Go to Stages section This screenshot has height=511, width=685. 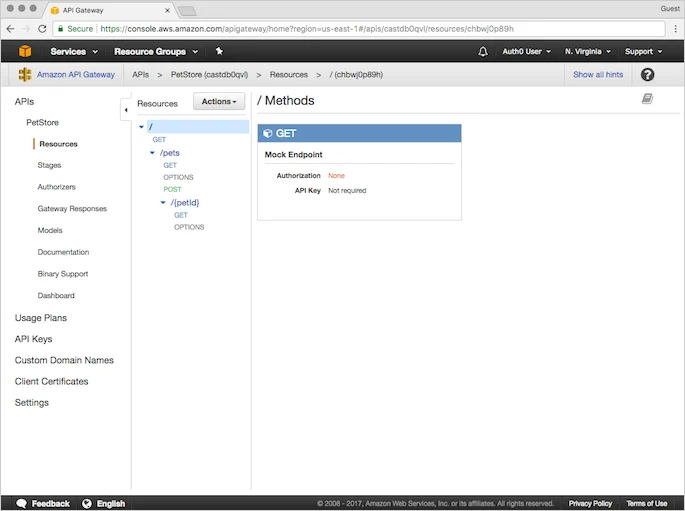coord(49,165)
